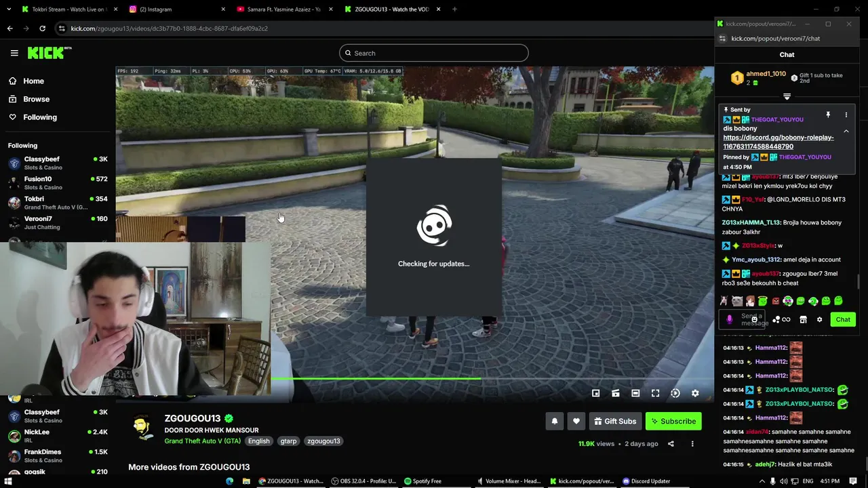868x488 pixels.
Task: Open site info icon in popout address bar
Action: click(722, 39)
